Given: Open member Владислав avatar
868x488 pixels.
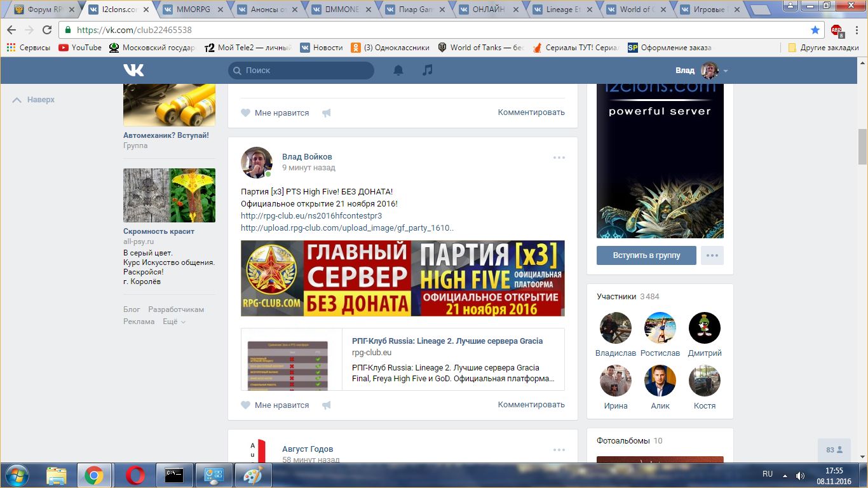Looking at the screenshot, I should (616, 328).
